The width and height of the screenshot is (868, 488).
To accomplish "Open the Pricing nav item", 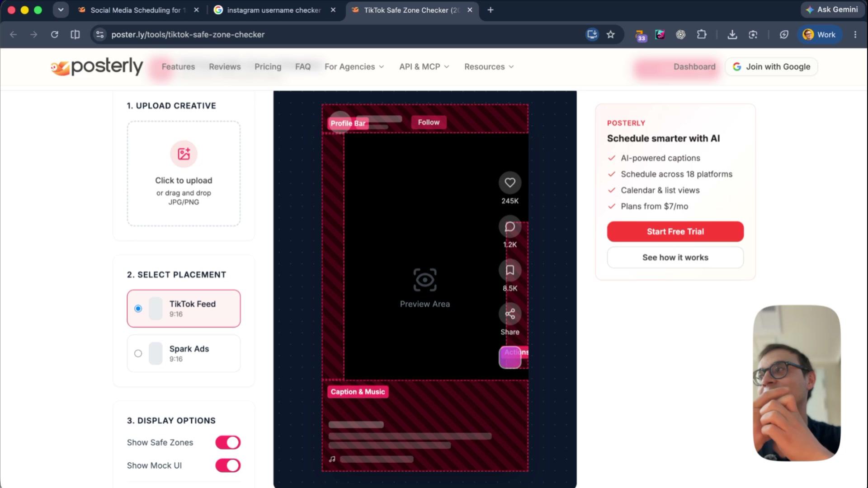I will coord(268,66).
